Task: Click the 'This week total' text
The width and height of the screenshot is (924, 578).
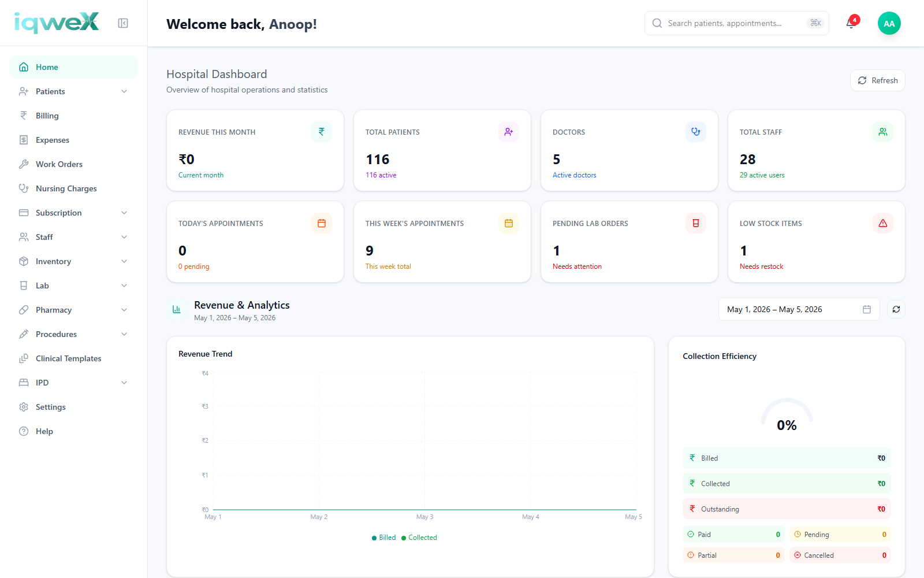Action: [x=388, y=266]
